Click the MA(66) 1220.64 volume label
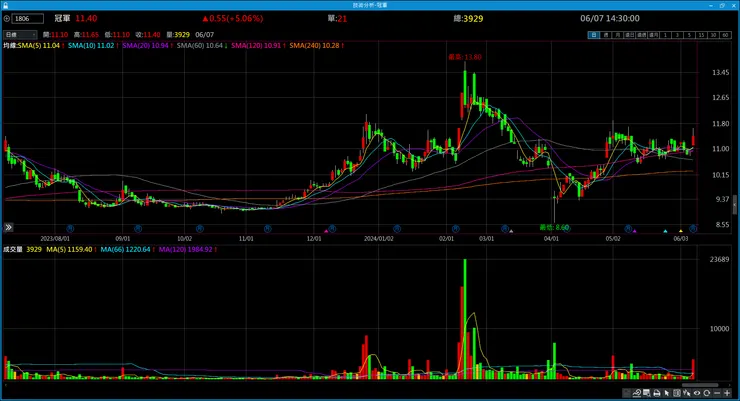 (127, 250)
